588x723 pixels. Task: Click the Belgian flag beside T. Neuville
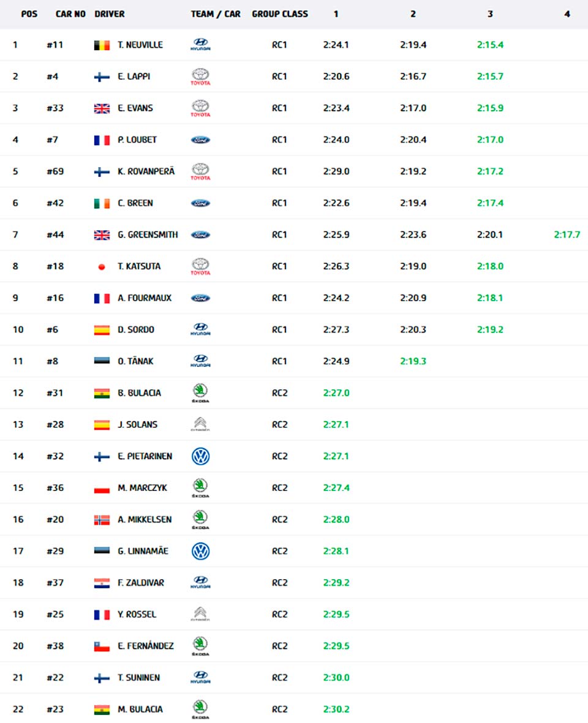[102, 45]
